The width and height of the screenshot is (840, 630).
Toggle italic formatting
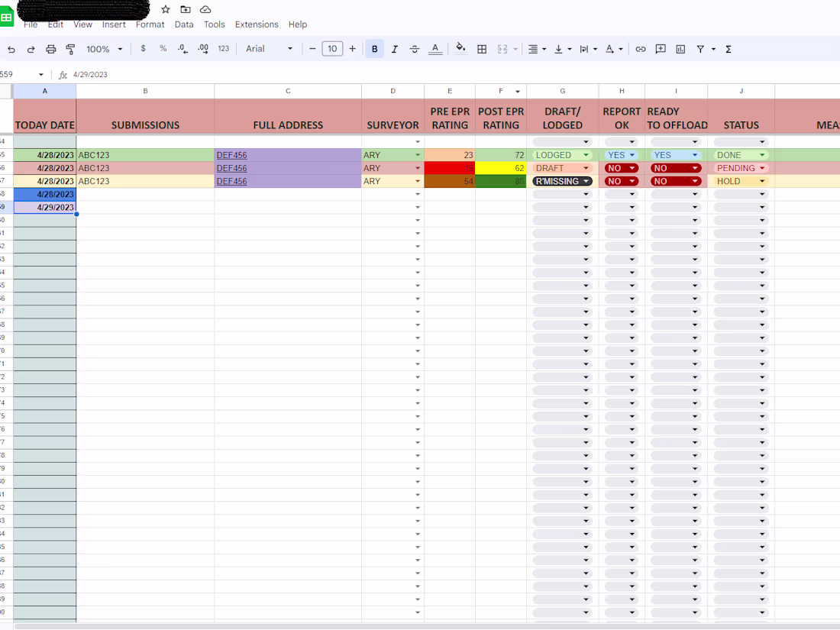click(394, 48)
